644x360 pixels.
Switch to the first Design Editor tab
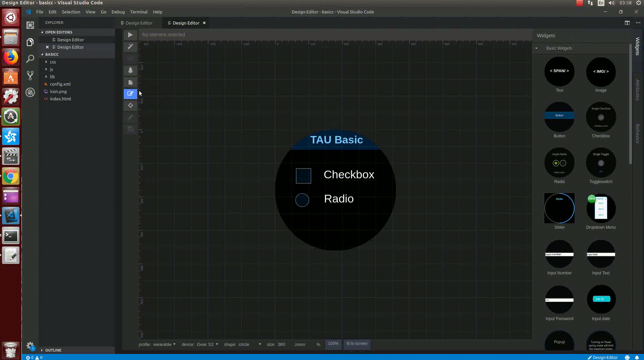[139, 23]
